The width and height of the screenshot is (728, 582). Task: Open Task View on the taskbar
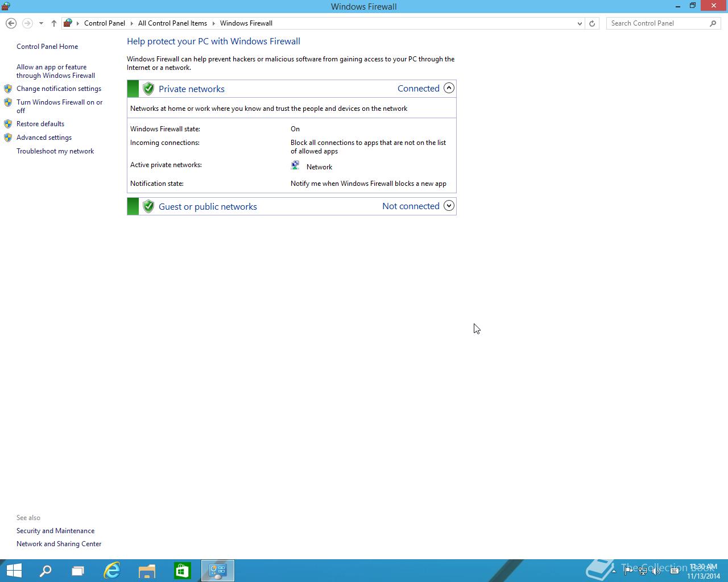coord(78,571)
